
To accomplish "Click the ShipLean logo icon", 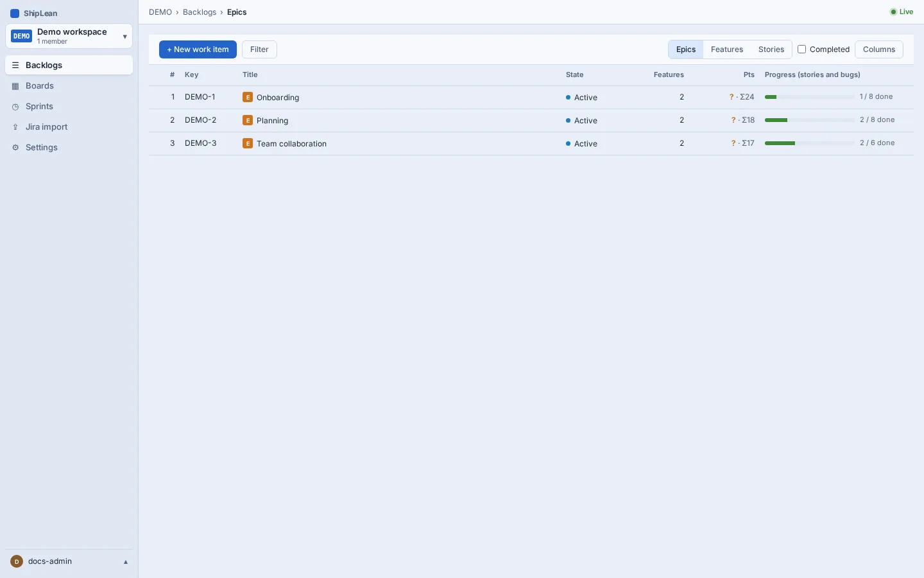I will pyautogui.click(x=15, y=13).
